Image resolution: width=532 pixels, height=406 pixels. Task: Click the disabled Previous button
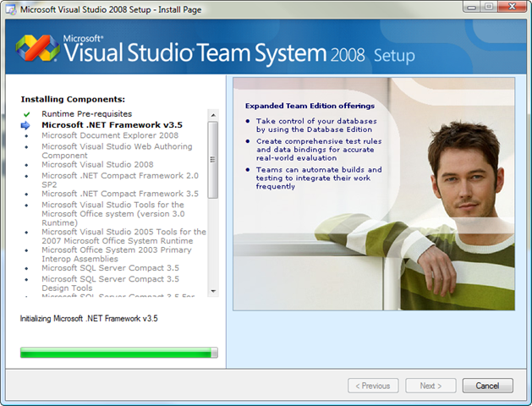[x=373, y=386]
